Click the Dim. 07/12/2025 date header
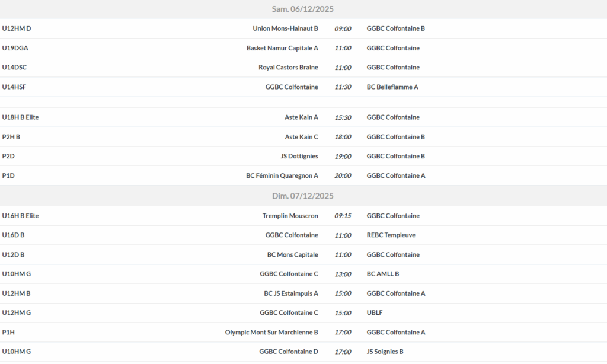This screenshot has width=607, height=364. coord(303,196)
